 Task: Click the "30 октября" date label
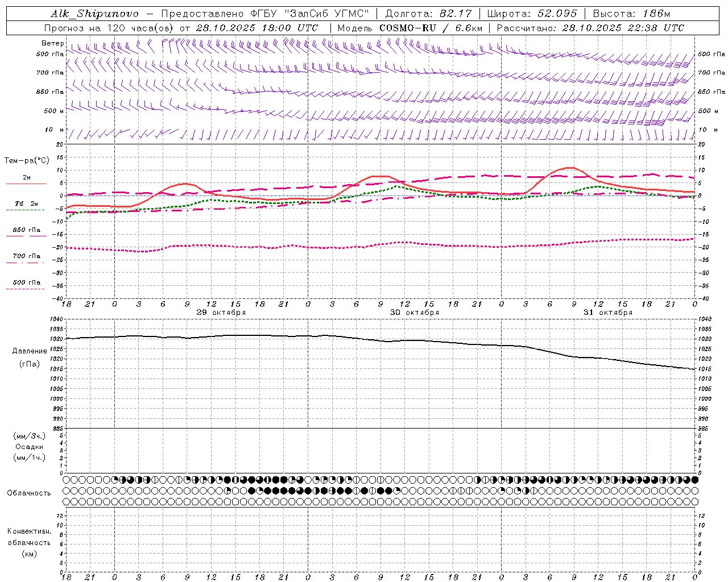click(415, 313)
